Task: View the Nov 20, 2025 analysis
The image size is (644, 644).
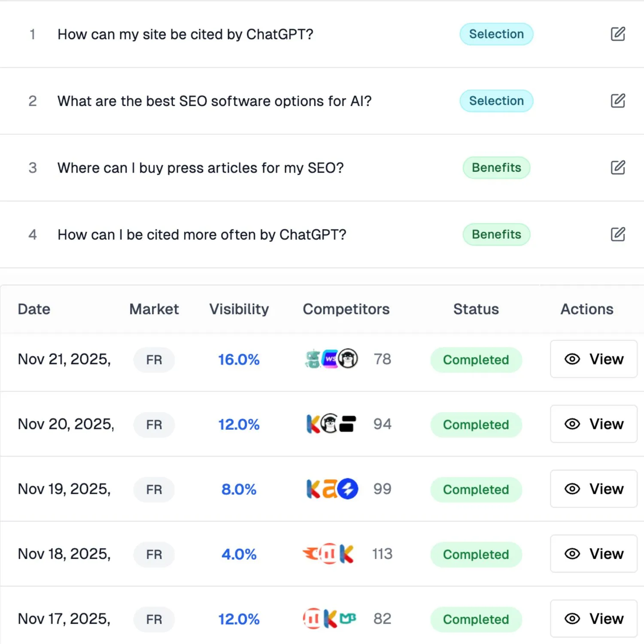Action: point(594,424)
